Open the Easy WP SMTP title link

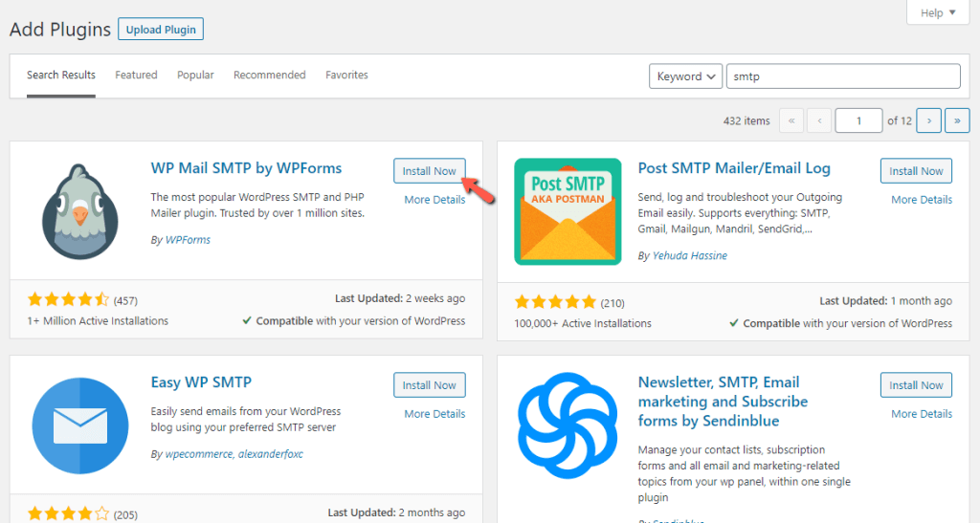201,382
